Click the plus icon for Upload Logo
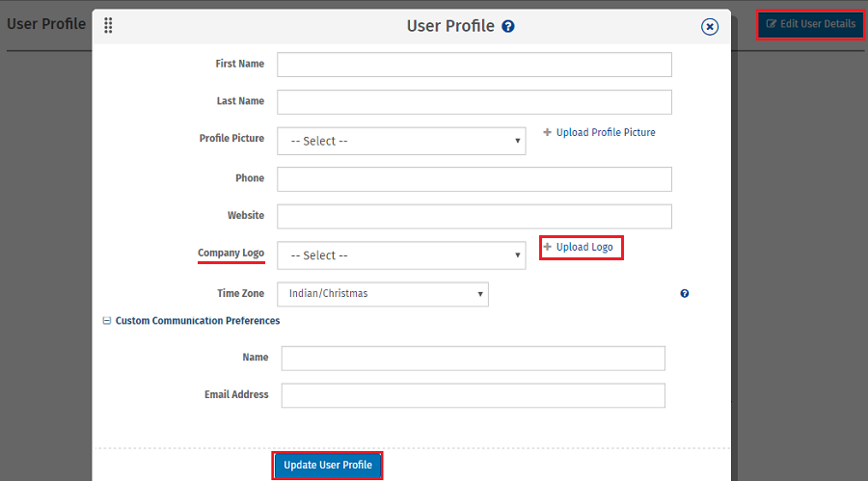 tap(548, 248)
